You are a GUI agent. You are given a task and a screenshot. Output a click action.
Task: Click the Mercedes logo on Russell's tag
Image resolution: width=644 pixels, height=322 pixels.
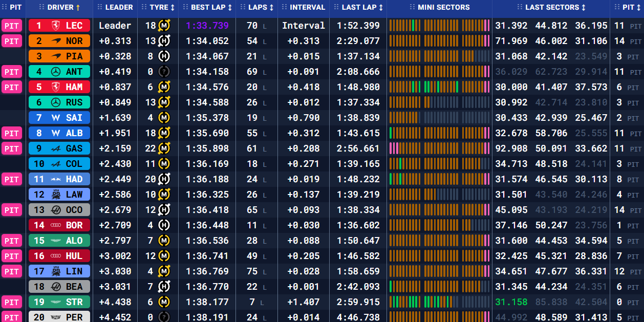[x=56, y=102]
